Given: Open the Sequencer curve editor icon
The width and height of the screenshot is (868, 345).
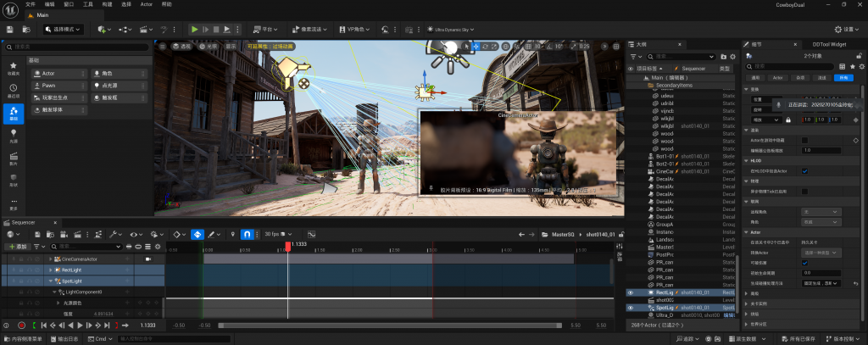Looking at the screenshot, I should (x=311, y=233).
